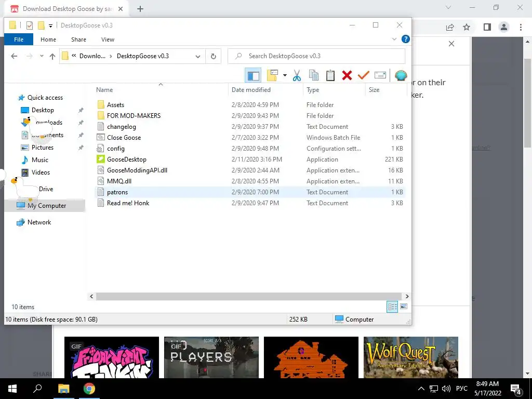Select the changelog text file
The width and height of the screenshot is (532, 399).
point(122,127)
